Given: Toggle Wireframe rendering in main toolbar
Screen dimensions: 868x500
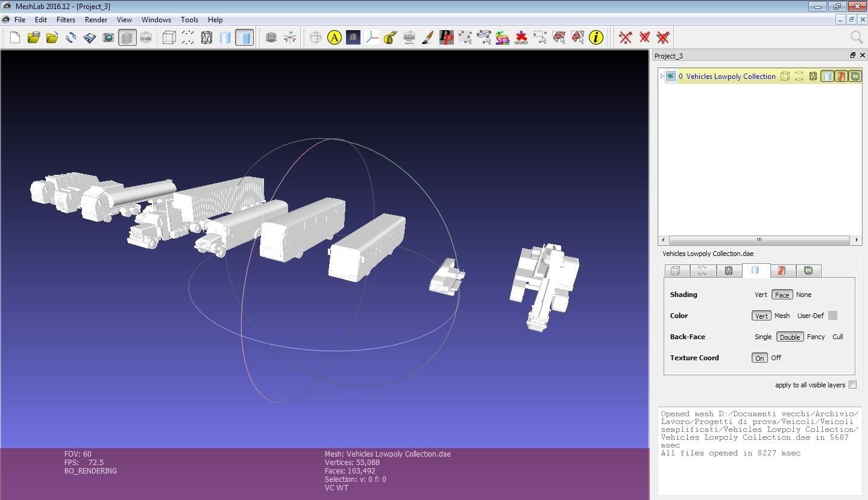Looking at the screenshot, I should coord(207,37).
